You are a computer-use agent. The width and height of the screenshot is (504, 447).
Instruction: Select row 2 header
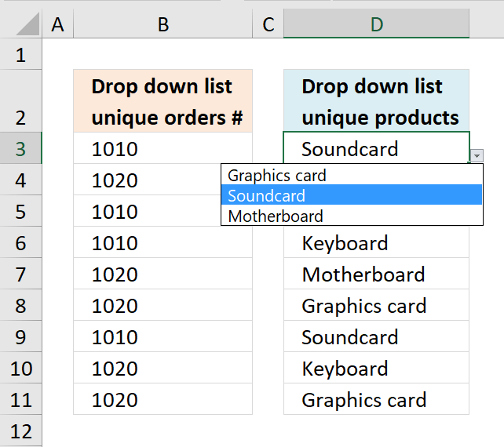point(21,101)
